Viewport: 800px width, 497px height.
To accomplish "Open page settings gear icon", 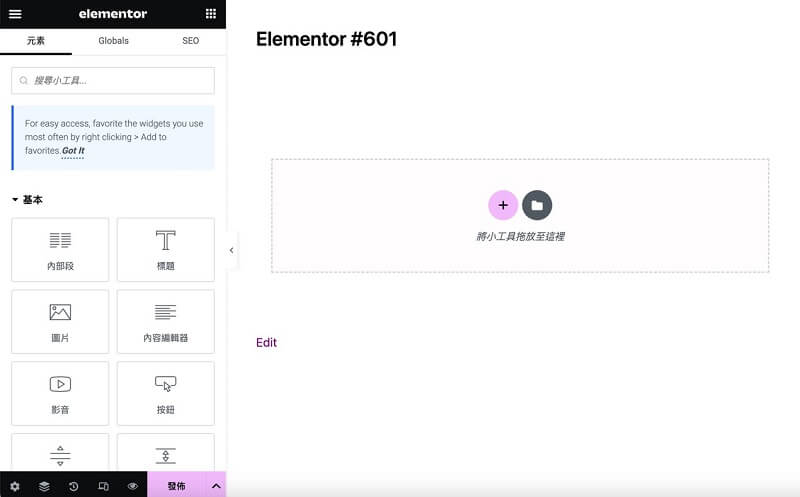I will 15,486.
